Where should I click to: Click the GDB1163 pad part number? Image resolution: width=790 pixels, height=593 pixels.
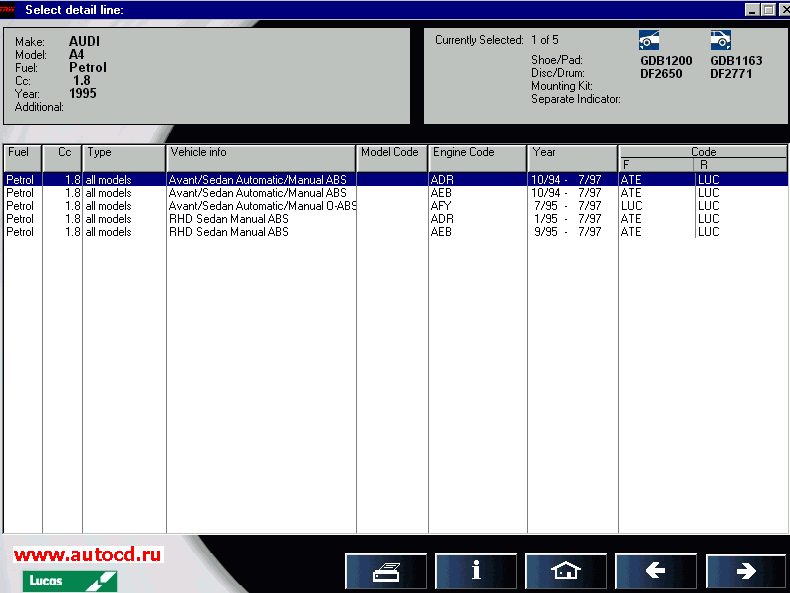pos(736,61)
